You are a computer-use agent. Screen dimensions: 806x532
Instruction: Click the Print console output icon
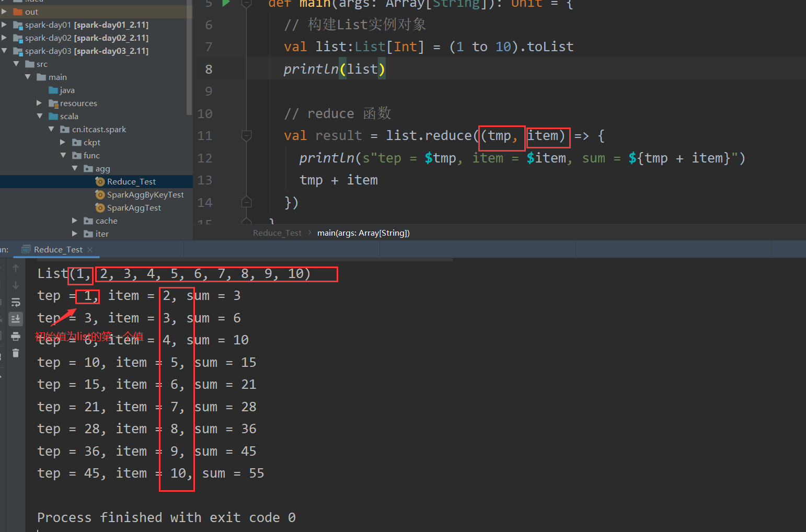pyautogui.click(x=16, y=336)
